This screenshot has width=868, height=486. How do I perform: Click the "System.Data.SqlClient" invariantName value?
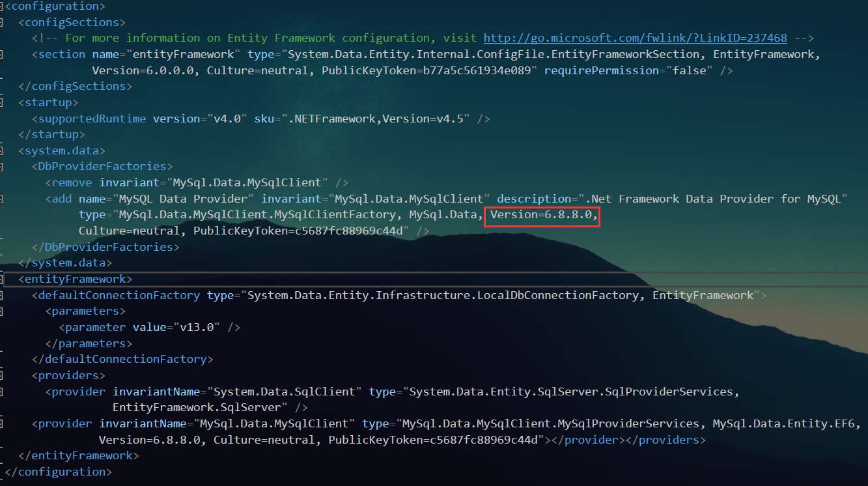(x=285, y=392)
